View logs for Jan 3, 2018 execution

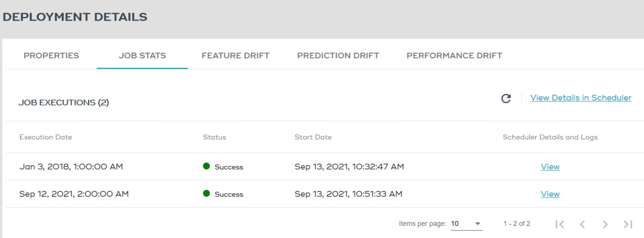pyautogui.click(x=550, y=167)
